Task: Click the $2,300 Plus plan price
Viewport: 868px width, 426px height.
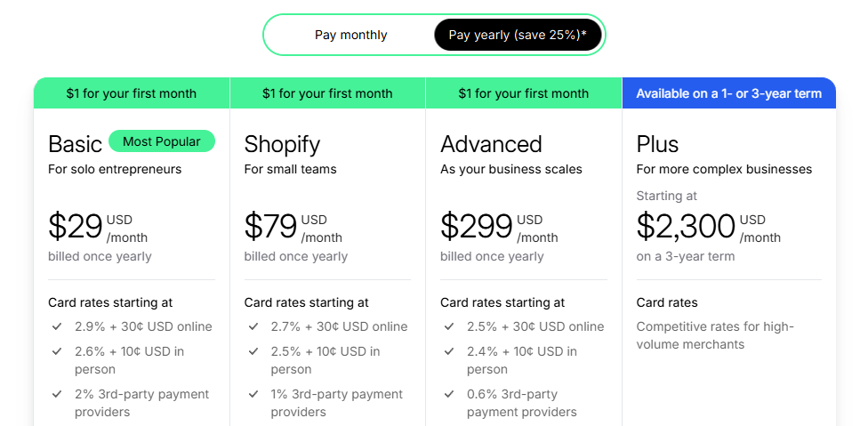Action: coord(686,228)
